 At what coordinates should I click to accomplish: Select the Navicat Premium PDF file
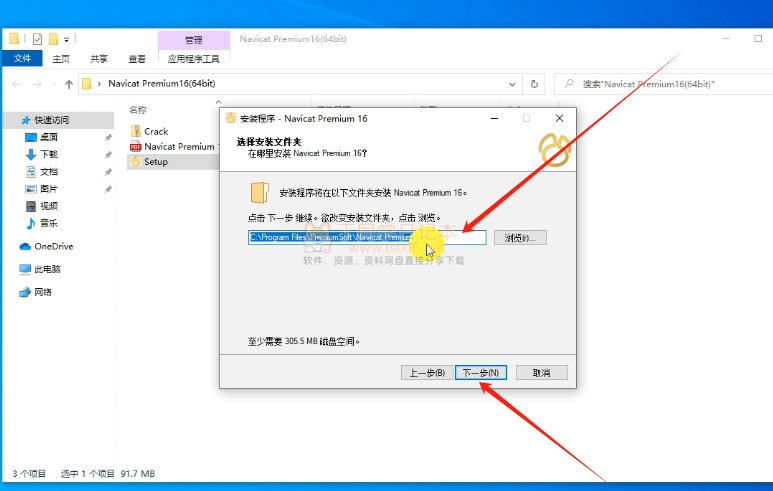(x=173, y=146)
